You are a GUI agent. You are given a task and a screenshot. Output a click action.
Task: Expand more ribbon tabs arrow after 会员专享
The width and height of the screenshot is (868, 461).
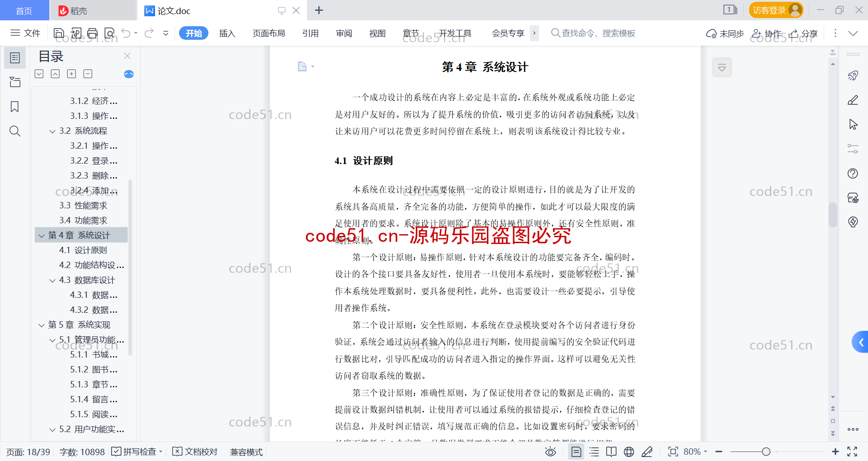[534, 33]
